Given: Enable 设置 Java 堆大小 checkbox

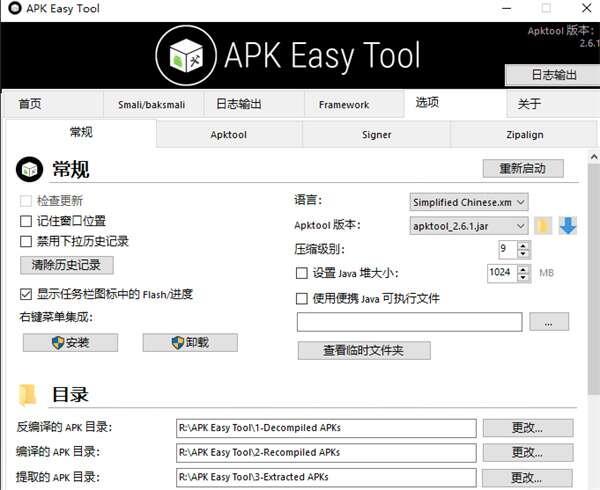Looking at the screenshot, I should [x=302, y=272].
